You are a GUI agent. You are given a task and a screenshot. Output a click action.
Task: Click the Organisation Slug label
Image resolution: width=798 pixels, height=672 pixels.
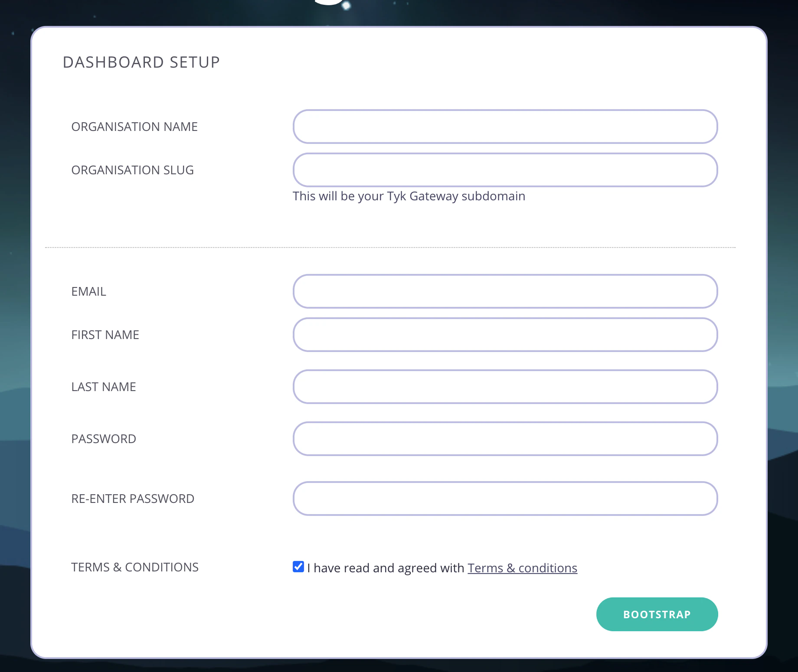tap(132, 170)
